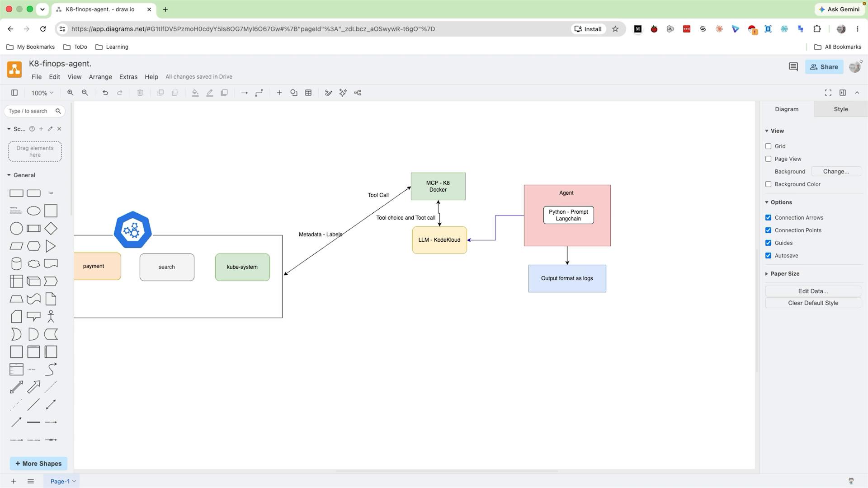Click Clear Default Style button
868x488 pixels.
click(813, 303)
